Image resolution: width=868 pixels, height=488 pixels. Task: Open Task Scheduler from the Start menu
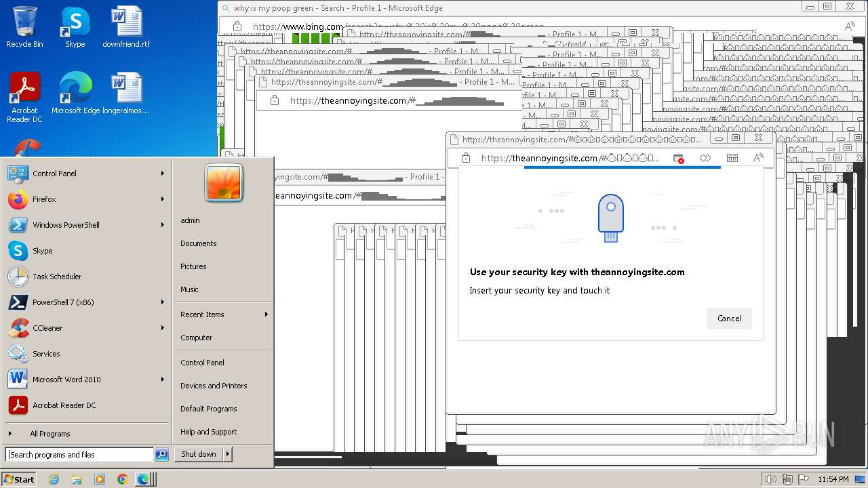pyautogui.click(x=86, y=277)
